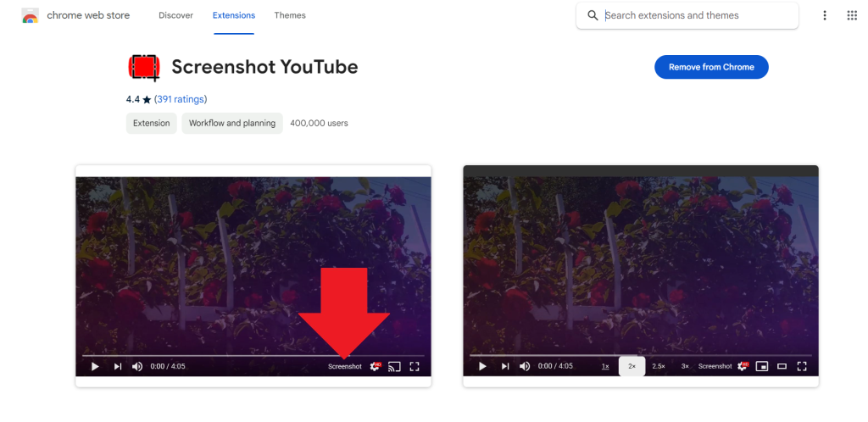Screen dimensions: 868x422
Task: Click the Extension category chip
Action: tap(151, 124)
